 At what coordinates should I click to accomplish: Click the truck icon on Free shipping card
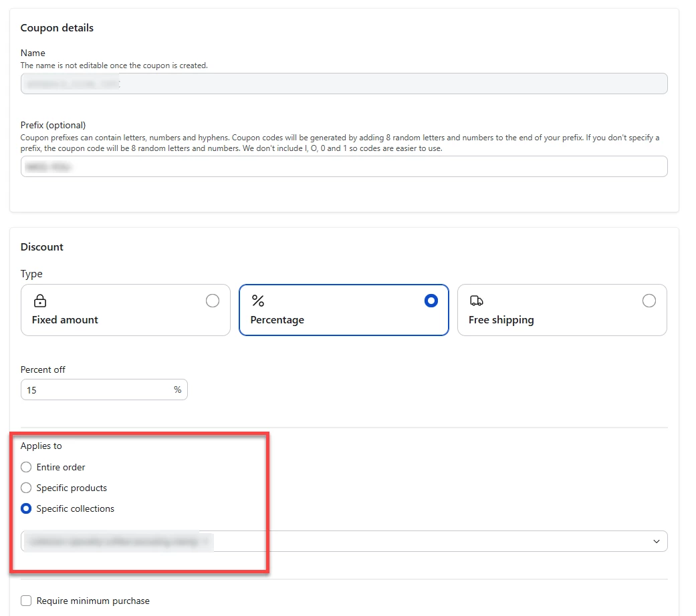[x=476, y=301]
